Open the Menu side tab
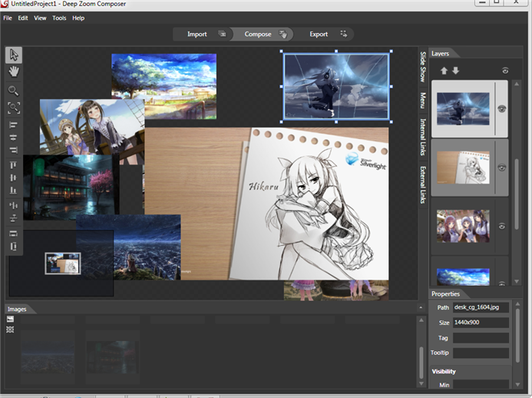 click(423, 100)
